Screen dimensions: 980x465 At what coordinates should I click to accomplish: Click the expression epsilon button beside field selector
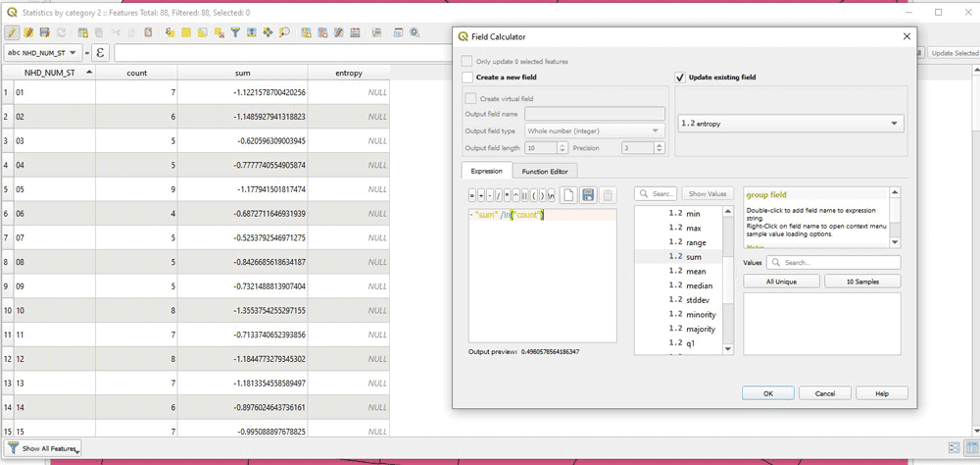[101, 53]
